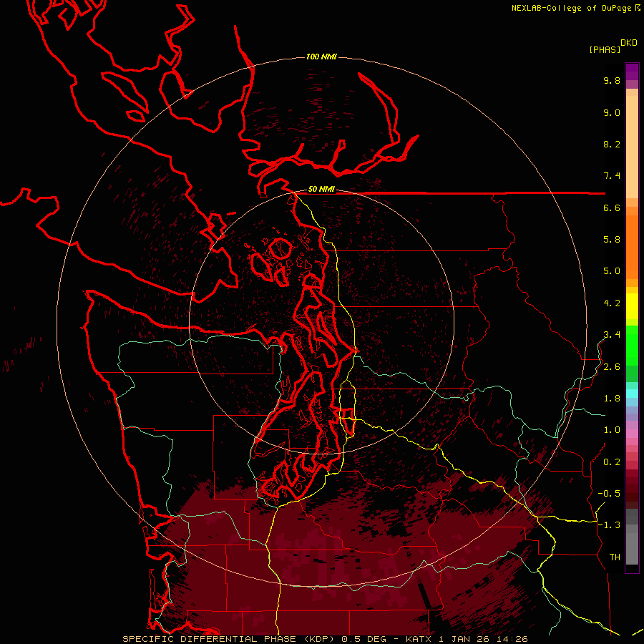Click the 5.0 scale value
This screenshot has height=644, width=644.
[612, 271]
